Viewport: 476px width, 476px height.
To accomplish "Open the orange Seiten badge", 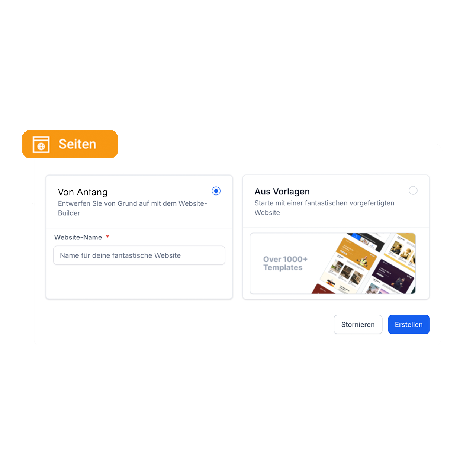I will click(x=70, y=144).
